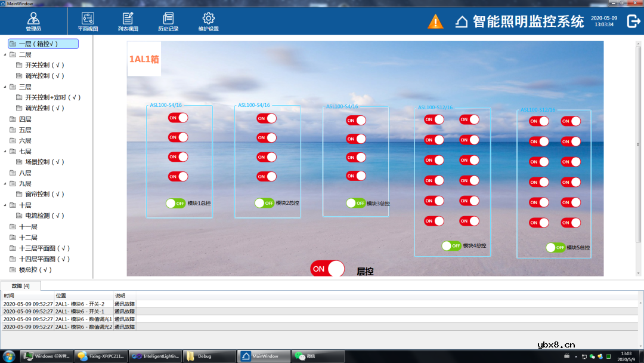This screenshot has height=363, width=644.
Task: Open the 管理员 administrator user icon
Action: [x=33, y=21]
